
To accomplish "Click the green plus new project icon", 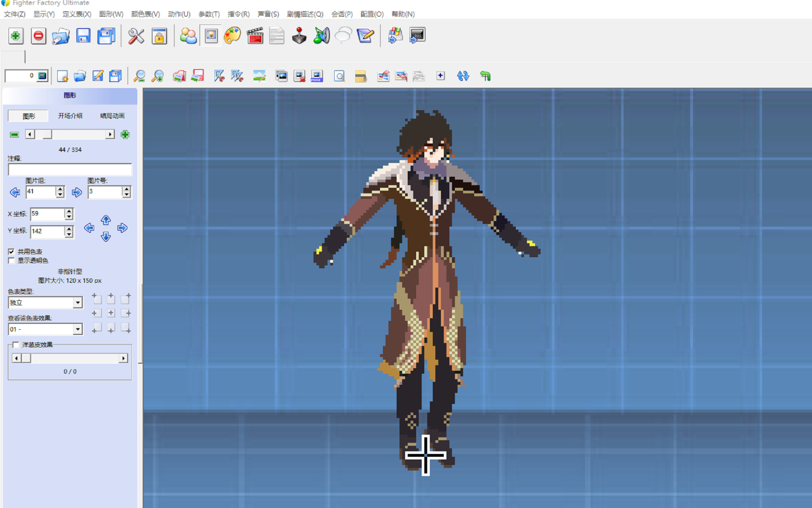I will [x=15, y=36].
